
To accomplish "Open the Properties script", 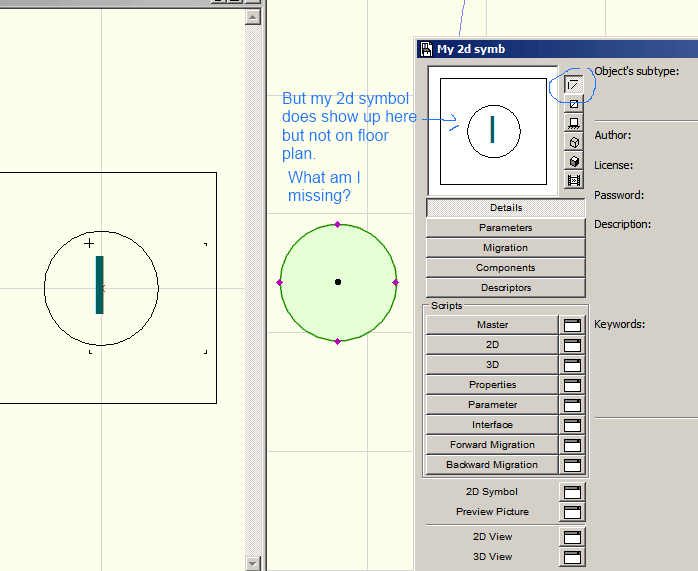I will pos(492,385).
